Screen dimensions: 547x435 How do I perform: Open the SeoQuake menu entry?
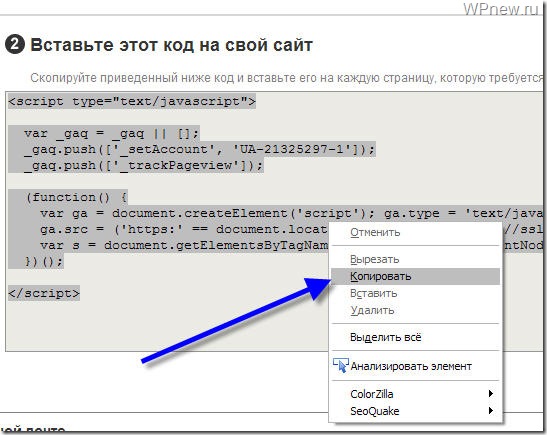pos(415,411)
